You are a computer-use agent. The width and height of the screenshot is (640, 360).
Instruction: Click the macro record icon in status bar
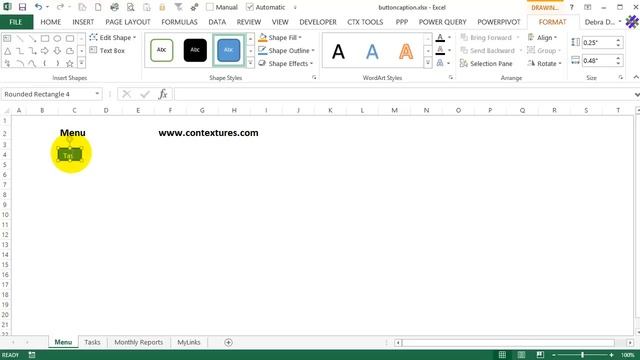(x=32, y=355)
